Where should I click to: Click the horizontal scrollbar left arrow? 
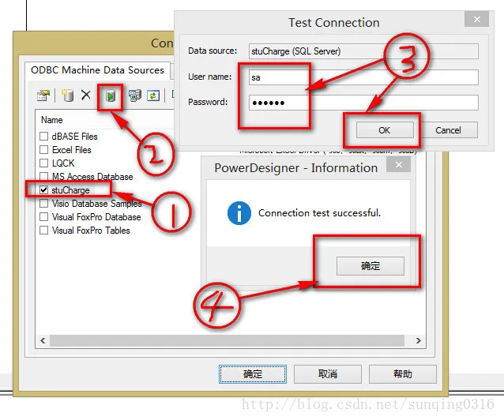(43, 340)
